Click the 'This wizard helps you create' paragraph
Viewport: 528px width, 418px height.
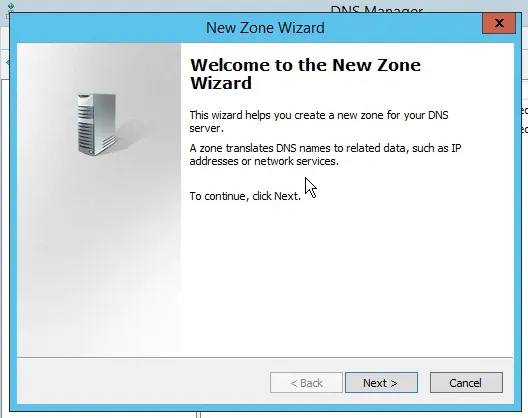click(319, 122)
